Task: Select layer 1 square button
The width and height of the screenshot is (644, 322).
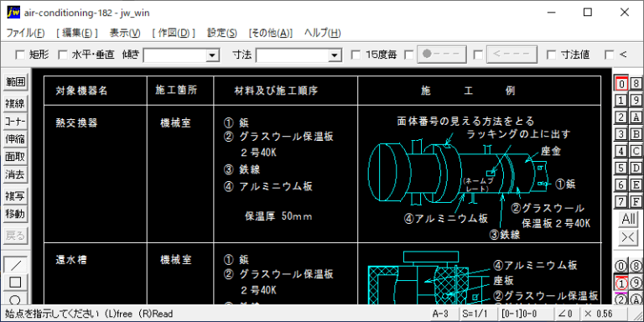Action: 621,101
